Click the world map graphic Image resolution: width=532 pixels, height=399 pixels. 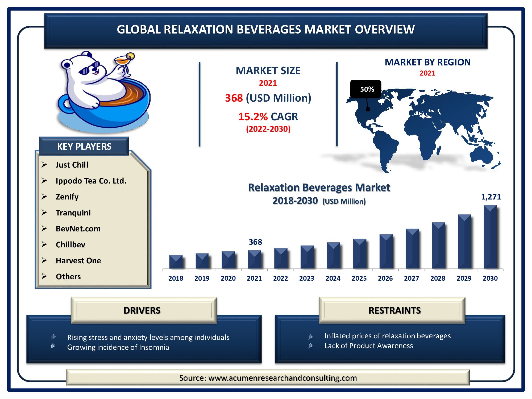pyautogui.click(x=423, y=130)
